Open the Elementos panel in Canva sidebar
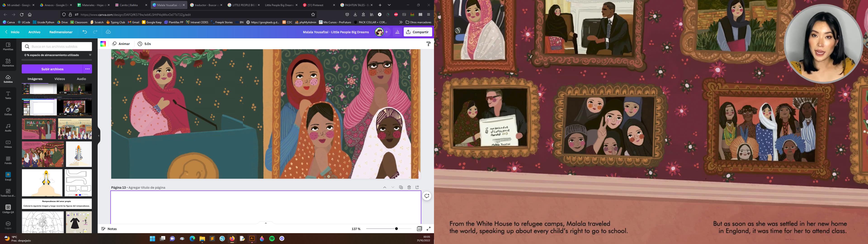The width and height of the screenshot is (868, 244). click(8, 63)
